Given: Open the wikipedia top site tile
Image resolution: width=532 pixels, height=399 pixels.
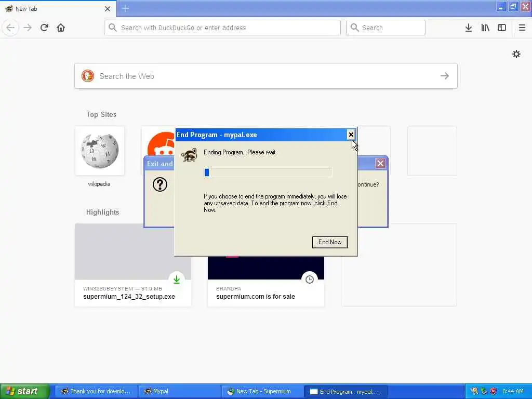Looking at the screenshot, I should [99, 151].
